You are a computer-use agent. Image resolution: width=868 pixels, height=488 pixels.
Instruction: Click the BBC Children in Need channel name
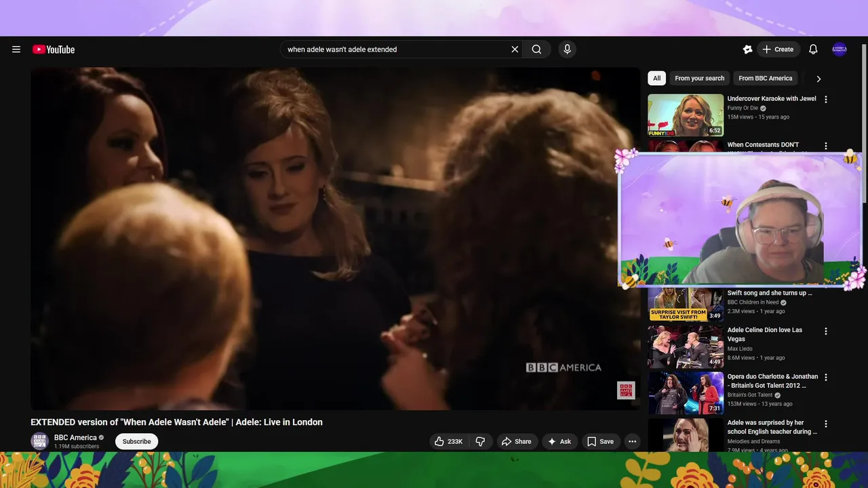[753, 302]
